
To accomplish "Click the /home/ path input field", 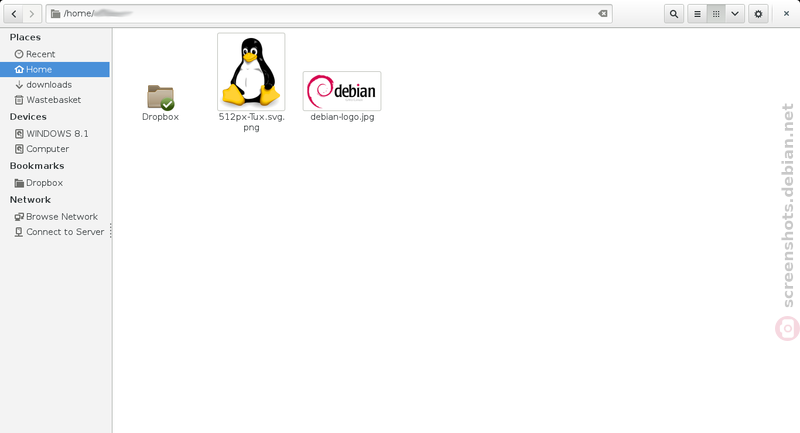I will tap(329, 14).
